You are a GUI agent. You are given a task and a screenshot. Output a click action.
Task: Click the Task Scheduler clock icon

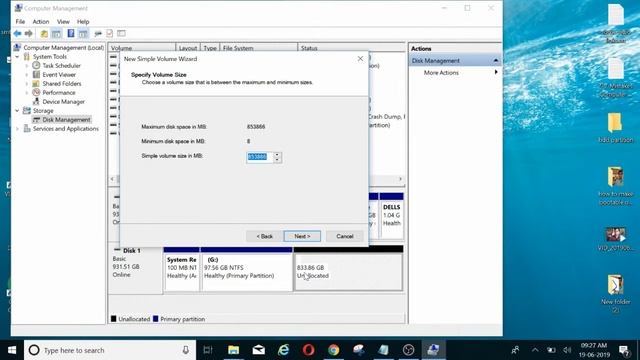pos(36,65)
